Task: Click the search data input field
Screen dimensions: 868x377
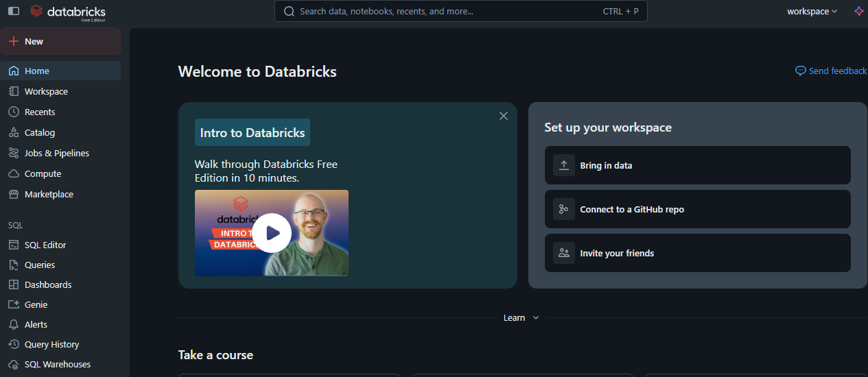Action: point(446,11)
